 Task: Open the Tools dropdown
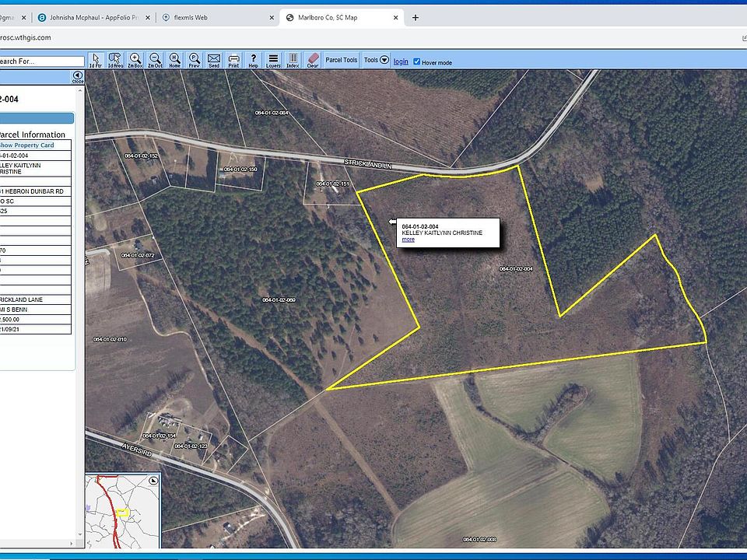376,60
